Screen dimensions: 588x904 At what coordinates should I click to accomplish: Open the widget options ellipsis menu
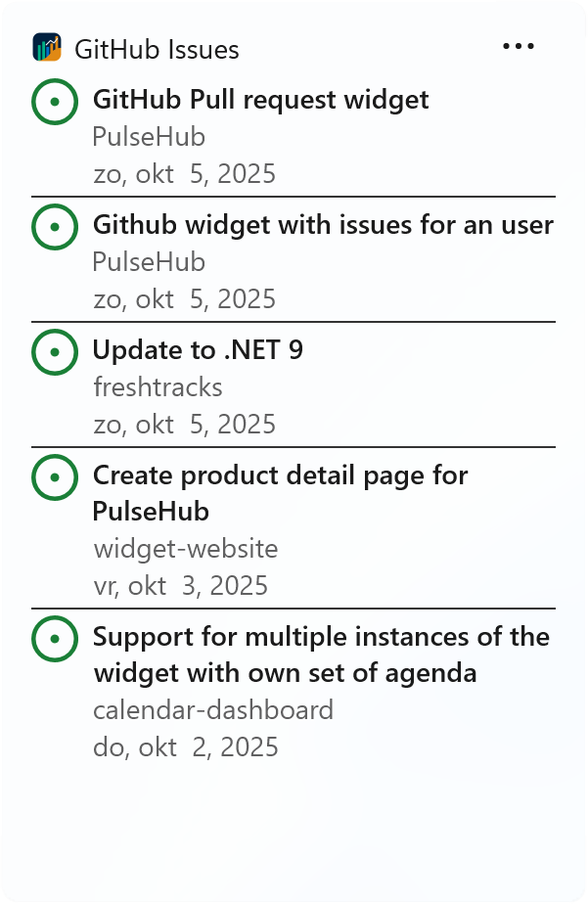click(519, 45)
